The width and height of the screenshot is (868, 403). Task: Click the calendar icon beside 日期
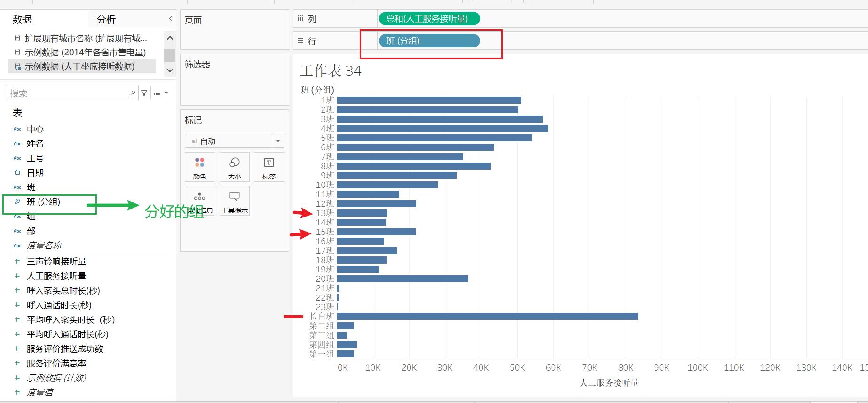pyautogui.click(x=17, y=172)
